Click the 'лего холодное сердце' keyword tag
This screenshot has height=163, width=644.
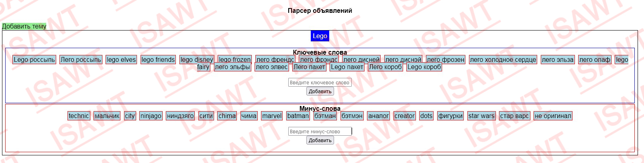pos(503,59)
